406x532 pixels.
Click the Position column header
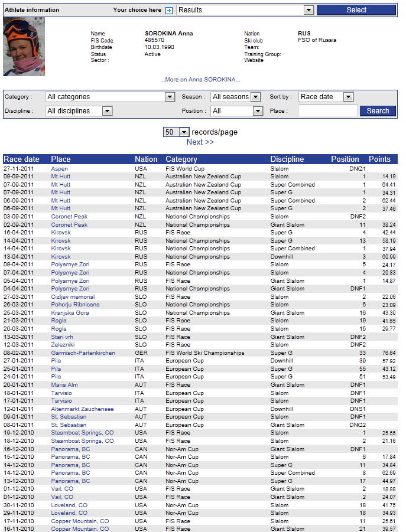[345, 159]
